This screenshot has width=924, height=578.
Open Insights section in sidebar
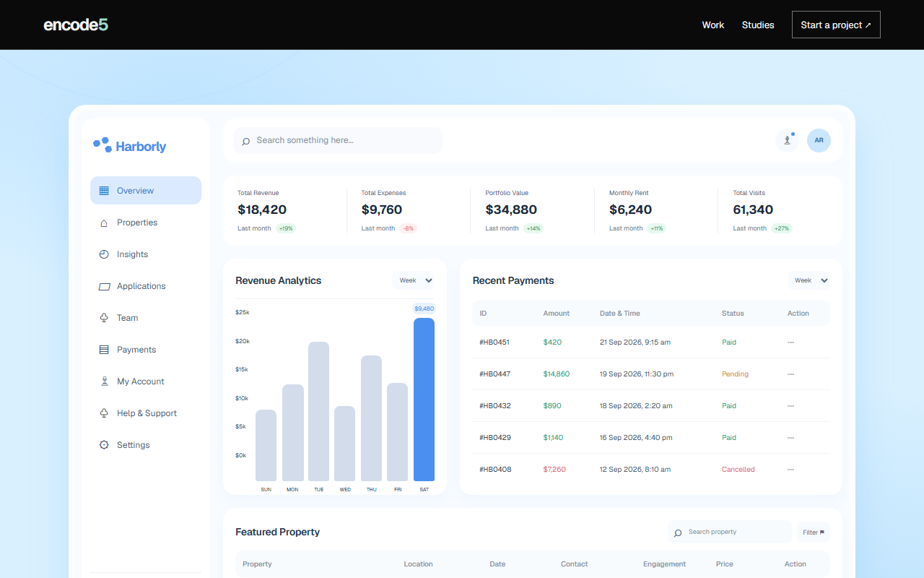click(x=146, y=254)
